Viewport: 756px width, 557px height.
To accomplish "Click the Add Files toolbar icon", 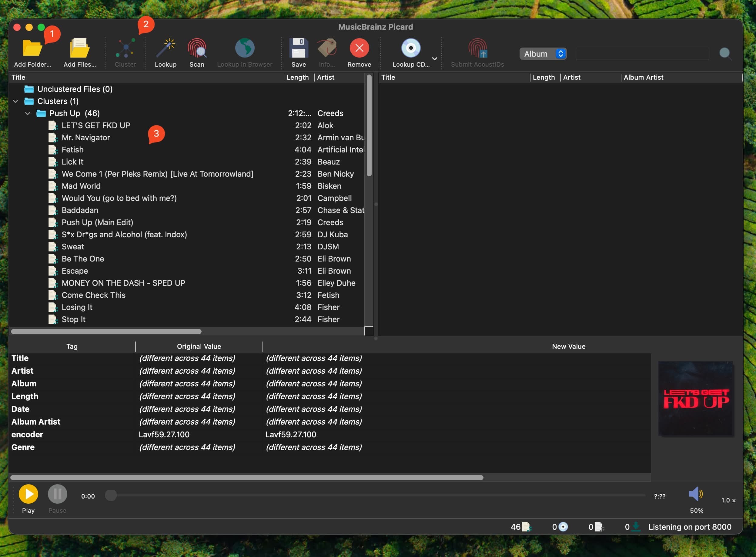I will point(80,48).
